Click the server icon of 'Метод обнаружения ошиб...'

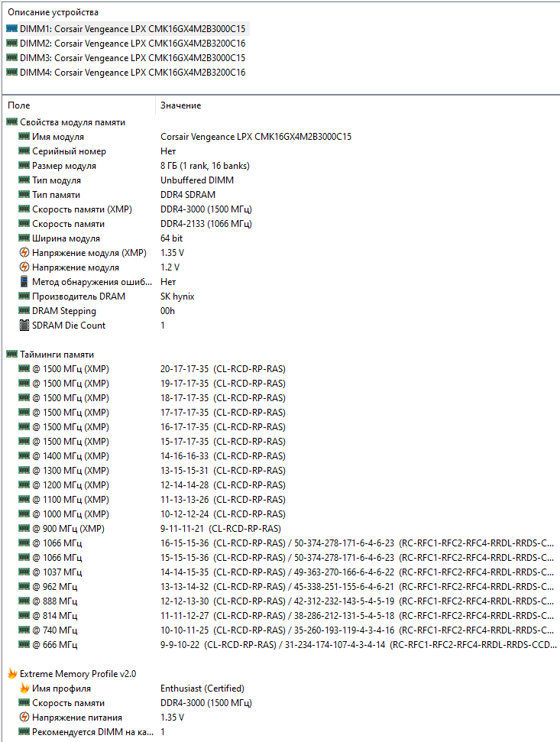24,281
